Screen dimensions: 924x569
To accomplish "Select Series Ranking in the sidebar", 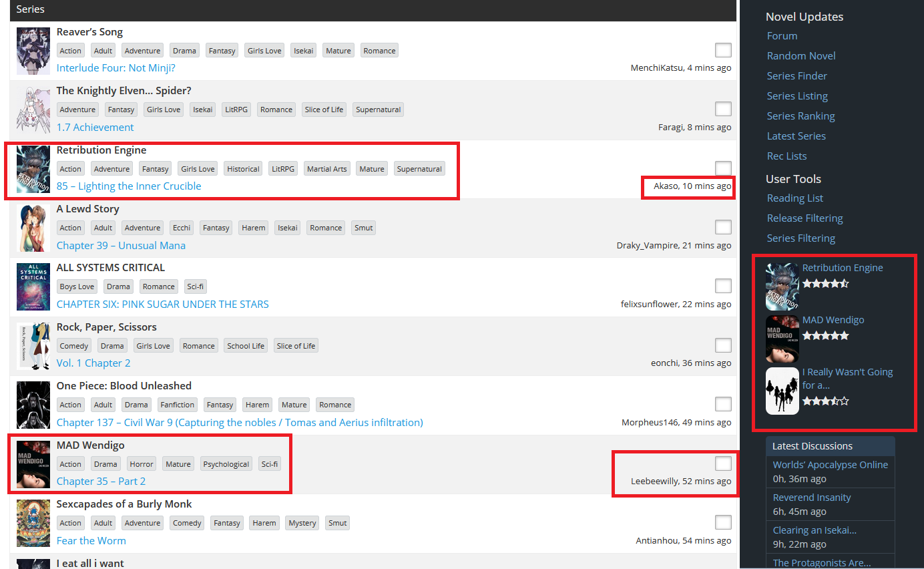I will [800, 116].
